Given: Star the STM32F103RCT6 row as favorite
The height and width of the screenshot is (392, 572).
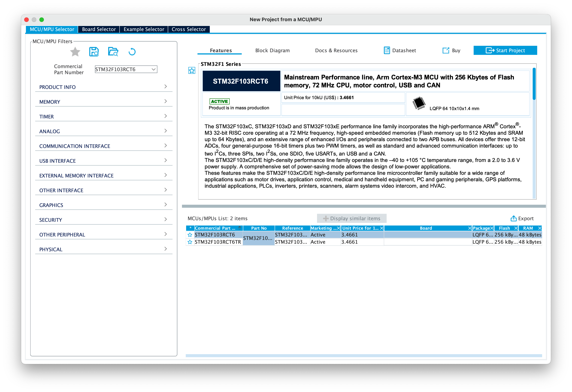Looking at the screenshot, I should click(x=190, y=235).
